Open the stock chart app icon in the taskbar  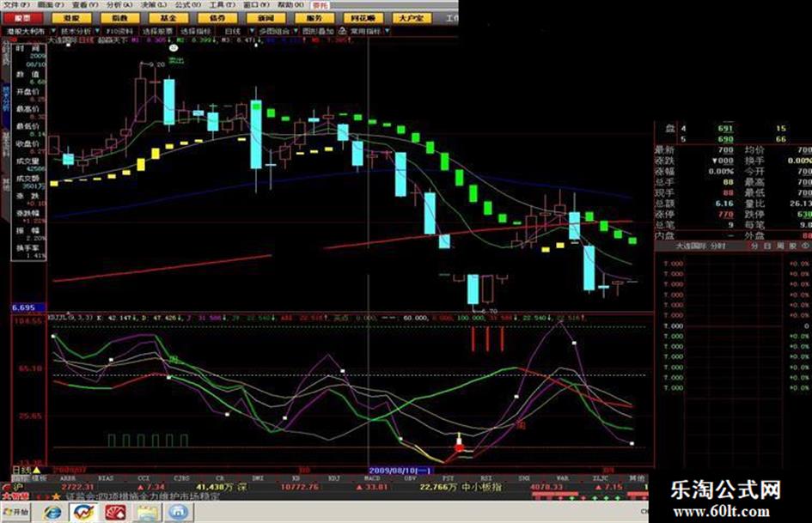[83, 513]
